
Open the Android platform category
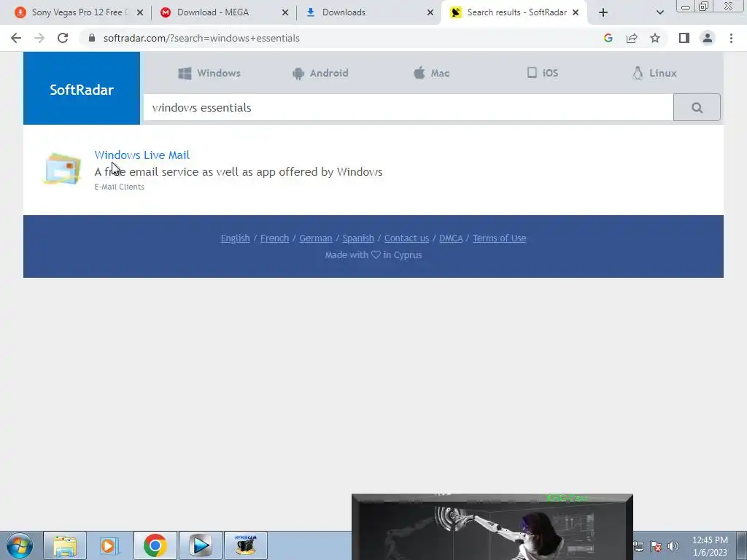[320, 73]
